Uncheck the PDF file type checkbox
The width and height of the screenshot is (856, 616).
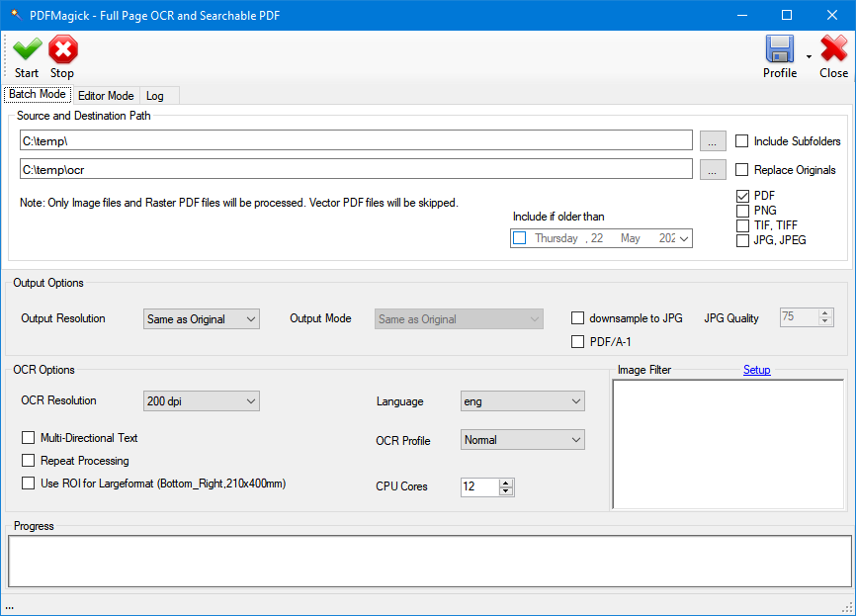point(742,196)
